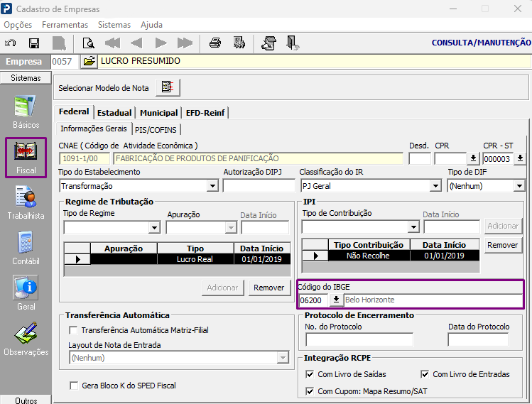Click Remover in the IPI section
The height and width of the screenshot is (404, 532).
click(502, 245)
